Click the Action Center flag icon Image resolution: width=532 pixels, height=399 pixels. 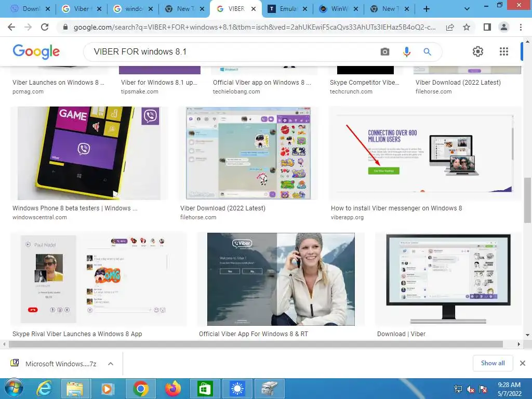(483, 389)
